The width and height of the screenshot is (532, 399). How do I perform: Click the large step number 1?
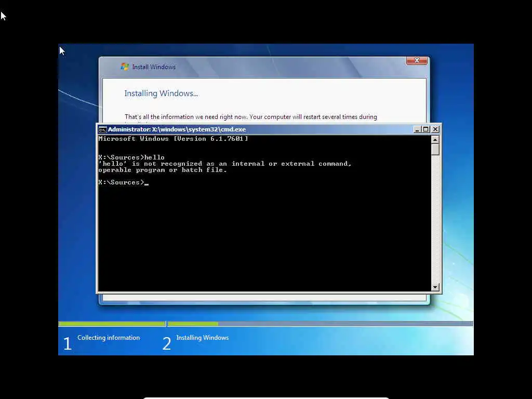pos(68,343)
